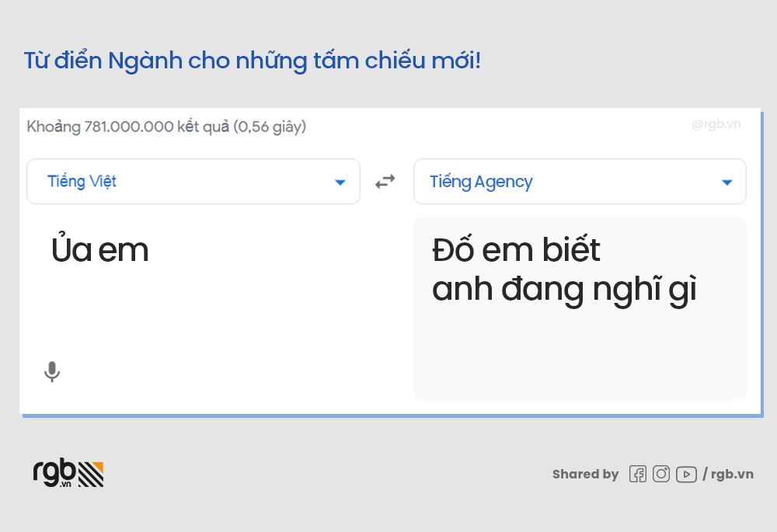Screen dimensions: 777x532
Task: Click the rgb.vn logo text at bottom left
Action: (x=54, y=473)
